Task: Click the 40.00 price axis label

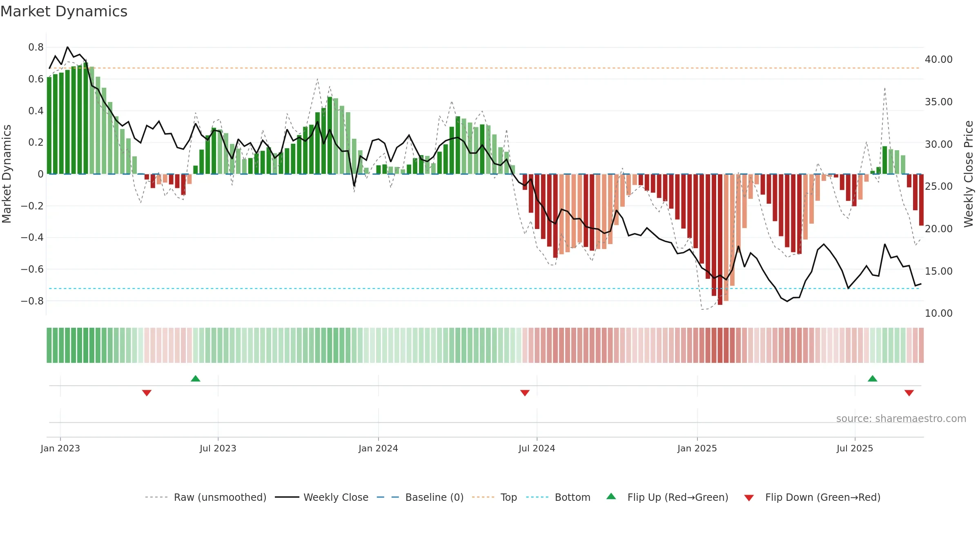Action: tap(939, 60)
